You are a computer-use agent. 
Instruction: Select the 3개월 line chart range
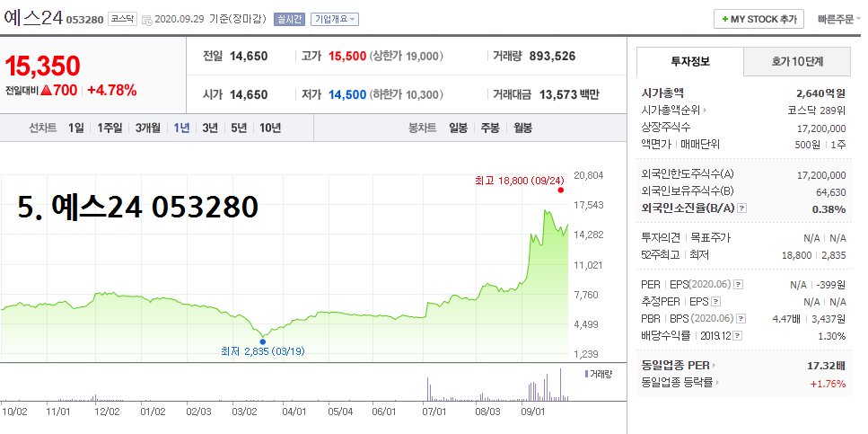pyautogui.click(x=148, y=128)
